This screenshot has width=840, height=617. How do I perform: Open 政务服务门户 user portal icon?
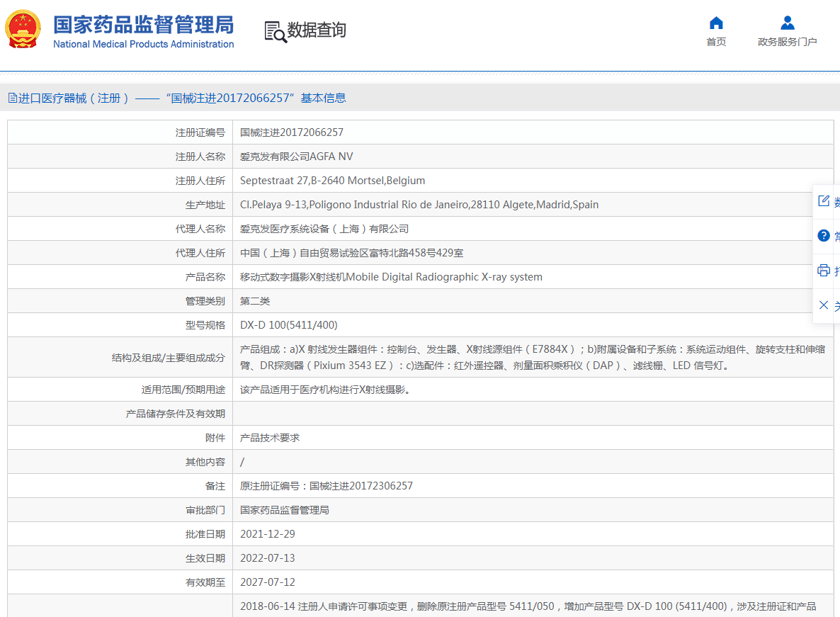coord(788,23)
